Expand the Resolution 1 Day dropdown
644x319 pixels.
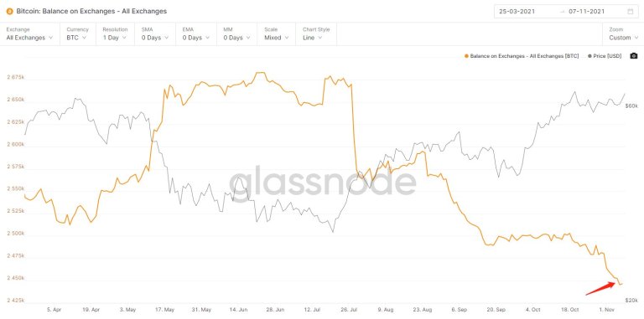(x=115, y=33)
